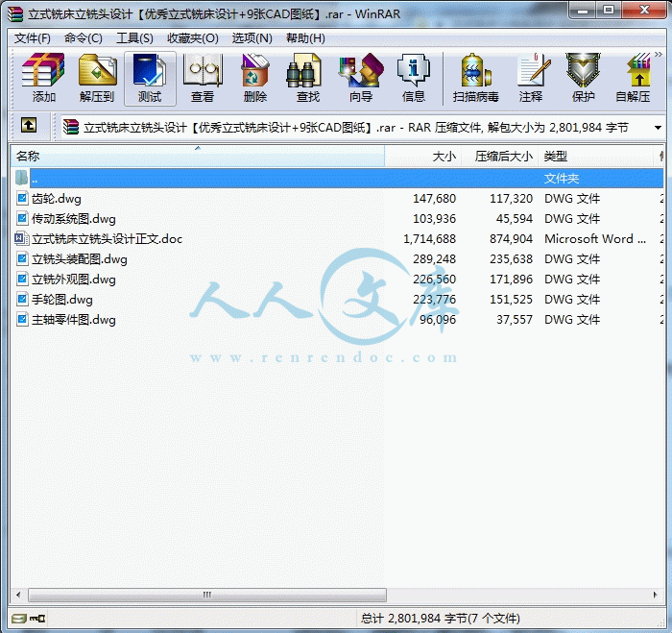
Task: Open the 选项(N) menu
Action: click(x=252, y=38)
